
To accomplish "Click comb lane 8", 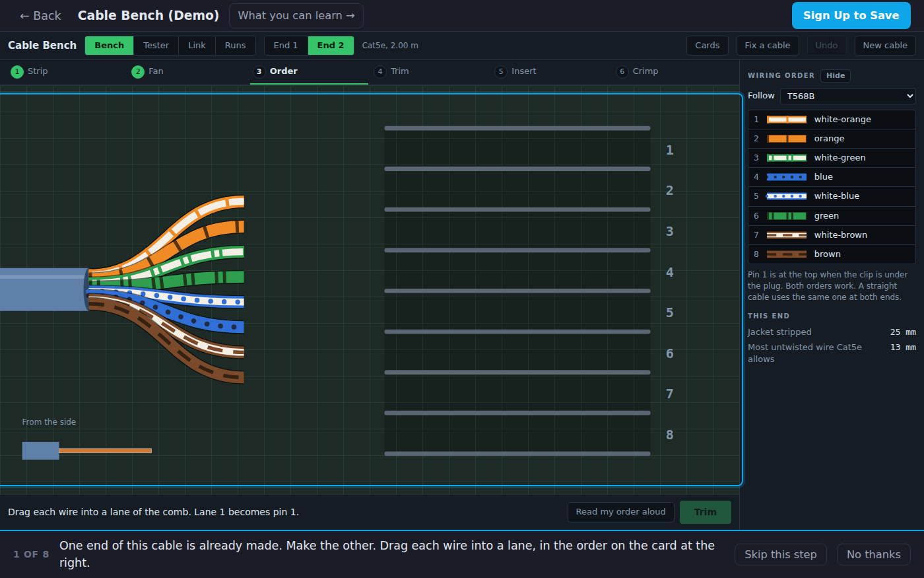I will click(517, 433).
